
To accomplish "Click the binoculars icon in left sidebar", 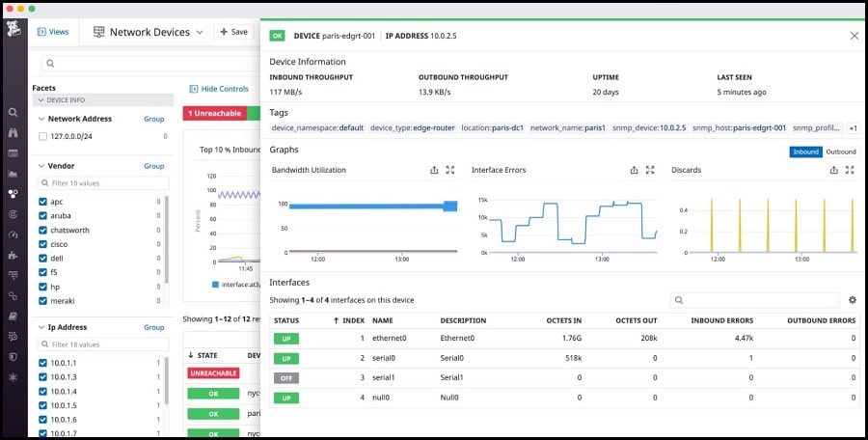I will [14, 133].
